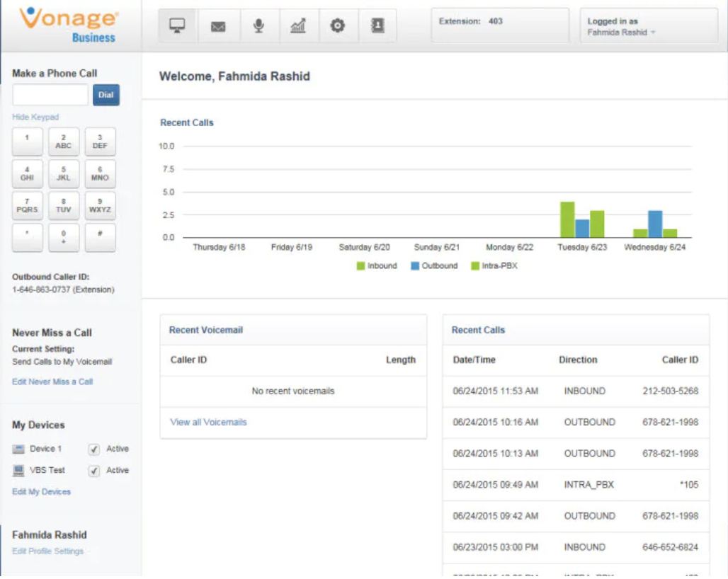Toggle the Device 1 Active checkbox
The image size is (728, 579).
[x=93, y=449]
